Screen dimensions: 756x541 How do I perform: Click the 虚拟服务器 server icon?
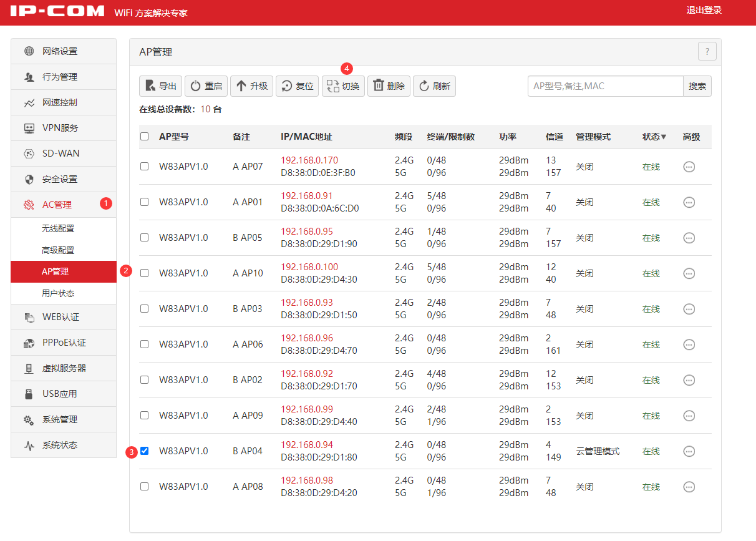pos(29,368)
